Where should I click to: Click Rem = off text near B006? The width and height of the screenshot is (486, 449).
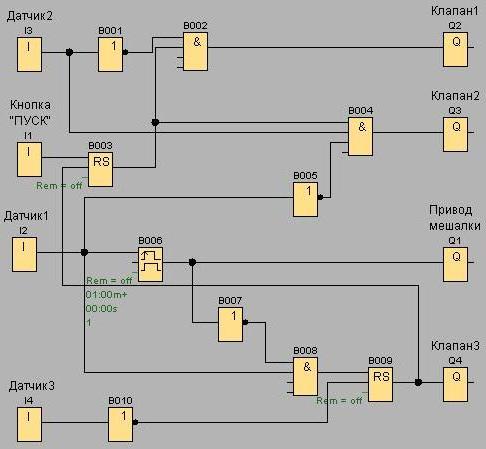coord(109,281)
